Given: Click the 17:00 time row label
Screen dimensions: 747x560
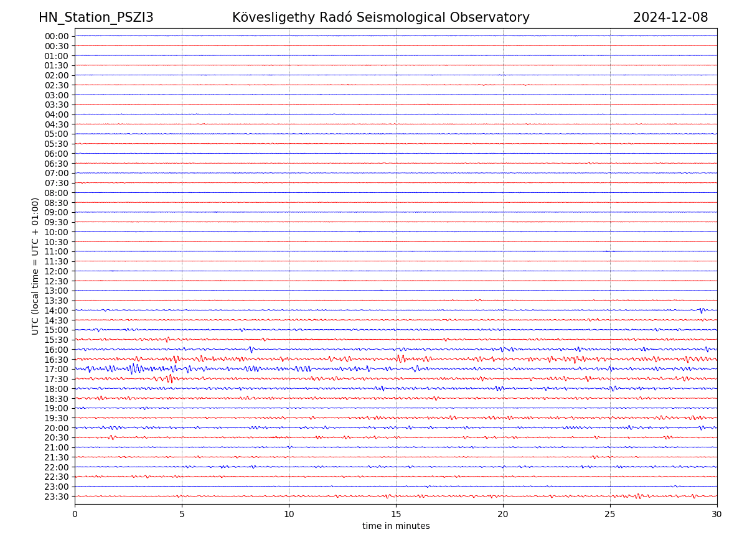Looking at the screenshot, I should (57, 369).
